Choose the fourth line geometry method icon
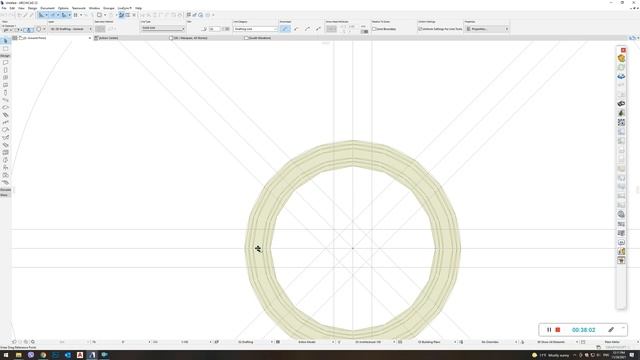This screenshot has height=360, width=640. tap(318, 29)
